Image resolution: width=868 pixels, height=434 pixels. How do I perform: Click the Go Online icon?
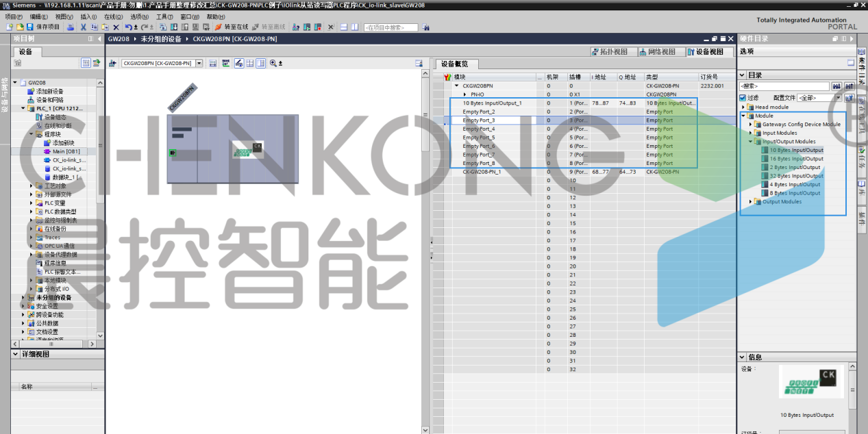point(231,27)
